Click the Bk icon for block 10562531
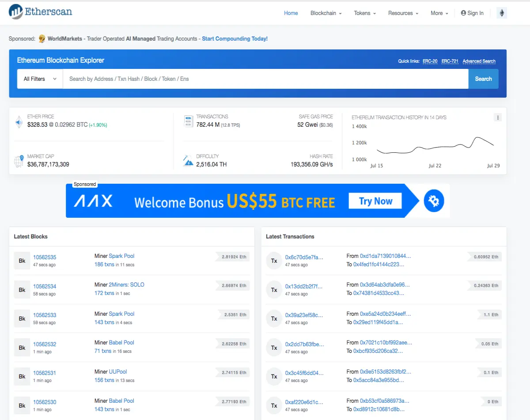The image size is (530, 420). pos(22,376)
